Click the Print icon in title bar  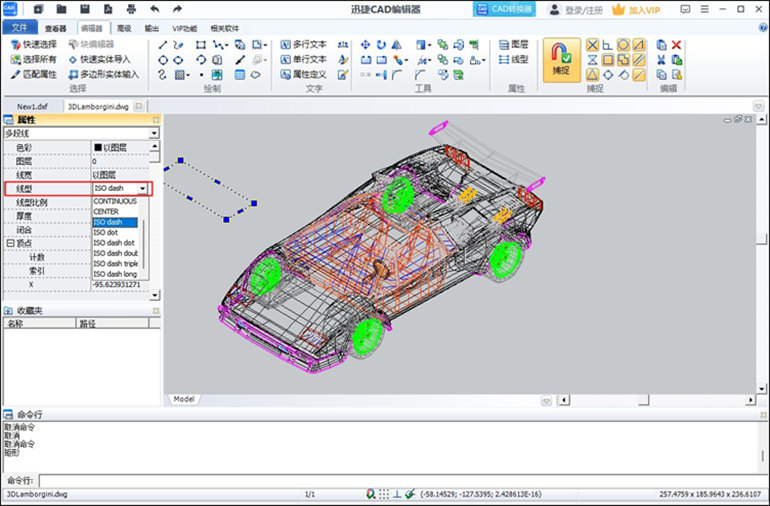pyautogui.click(x=131, y=9)
